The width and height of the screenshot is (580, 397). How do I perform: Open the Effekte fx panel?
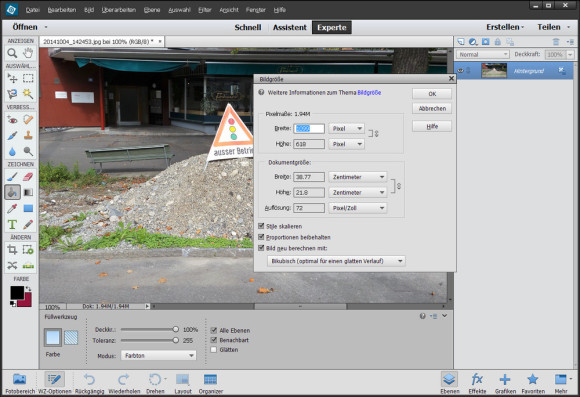[x=477, y=383]
